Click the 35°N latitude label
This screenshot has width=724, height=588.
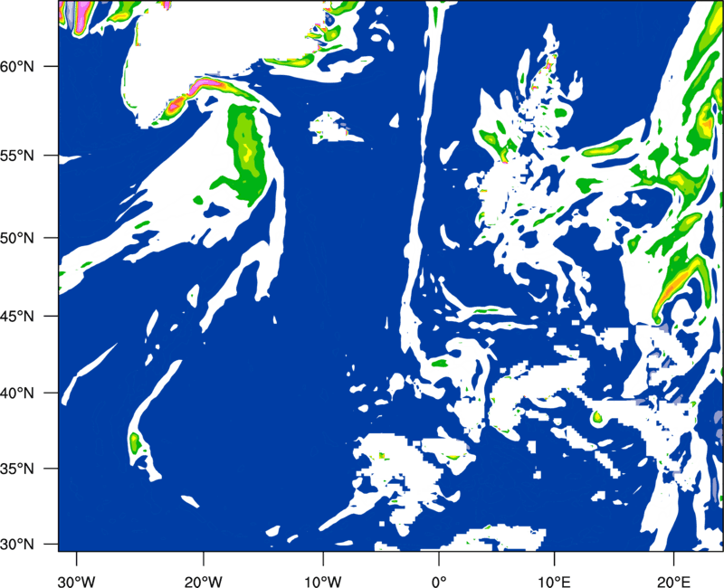[x=17, y=469]
